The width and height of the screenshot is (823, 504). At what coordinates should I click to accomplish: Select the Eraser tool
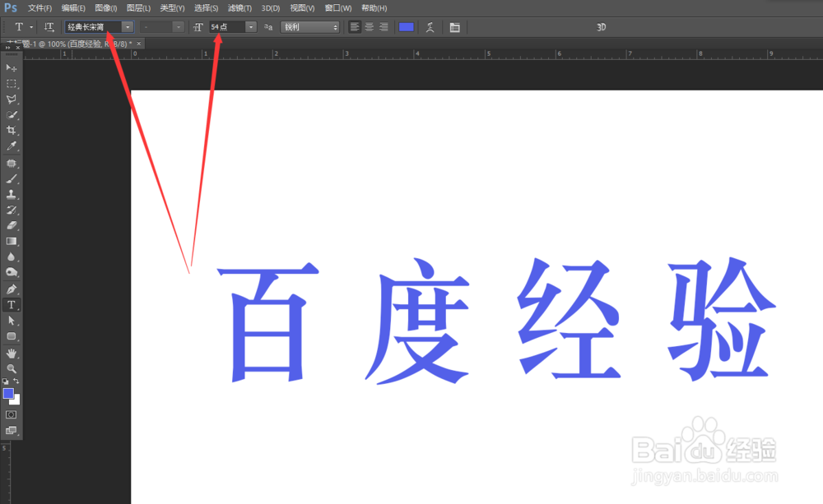11,225
